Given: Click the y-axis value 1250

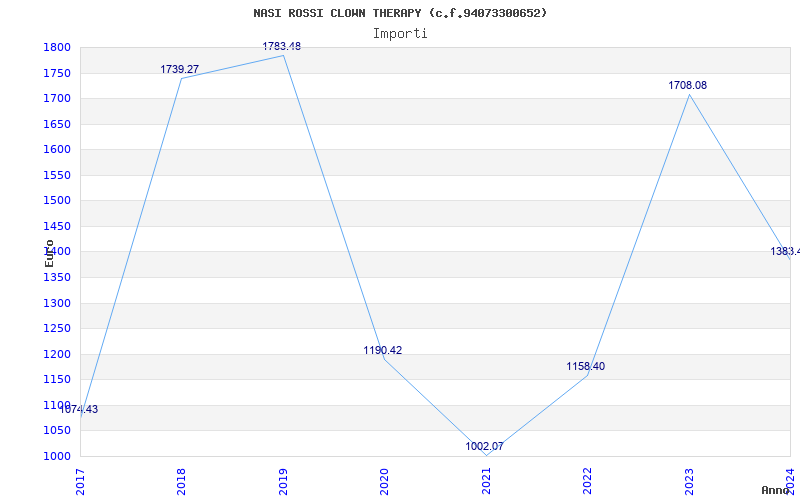Looking at the screenshot, I should coord(57,329).
